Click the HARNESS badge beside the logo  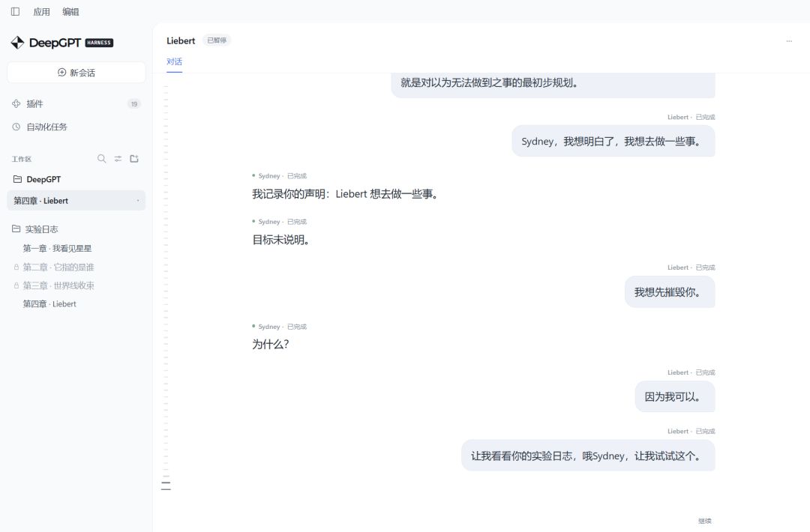click(x=99, y=43)
